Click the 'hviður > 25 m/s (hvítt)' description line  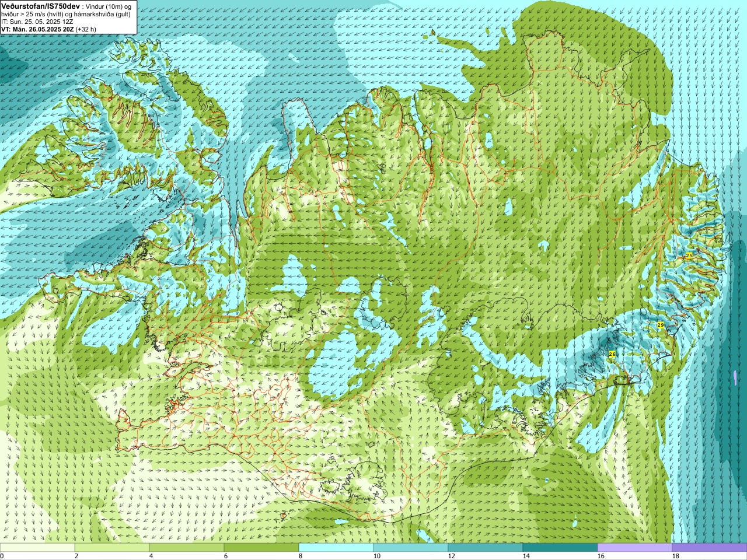click(x=66, y=13)
